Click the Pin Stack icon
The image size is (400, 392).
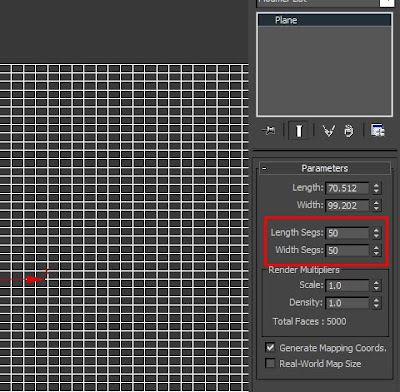tap(269, 130)
